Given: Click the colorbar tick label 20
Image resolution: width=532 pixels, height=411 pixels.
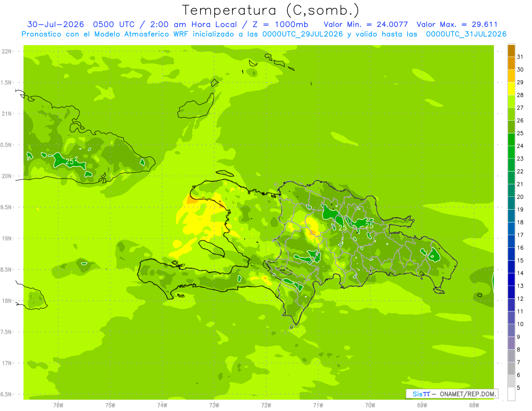Looking at the screenshot, I should click(x=520, y=197).
